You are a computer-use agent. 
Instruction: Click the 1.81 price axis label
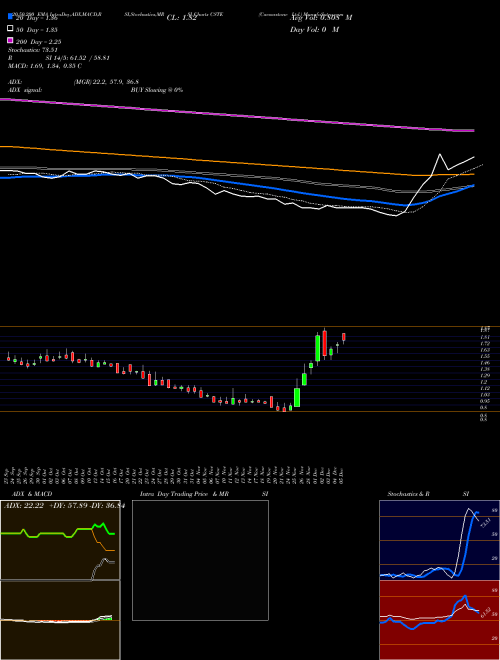click(x=484, y=338)
